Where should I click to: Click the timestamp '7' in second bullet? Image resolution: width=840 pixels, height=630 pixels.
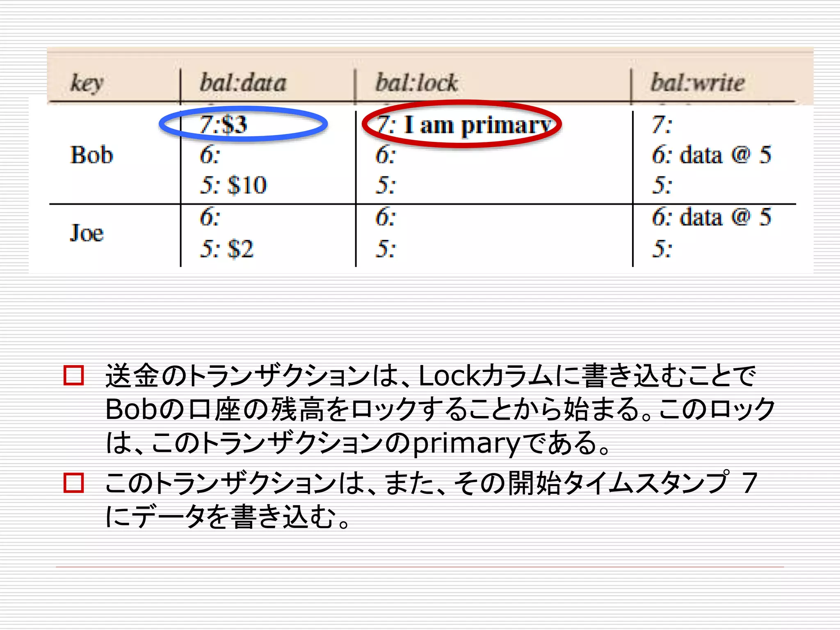coord(750,483)
